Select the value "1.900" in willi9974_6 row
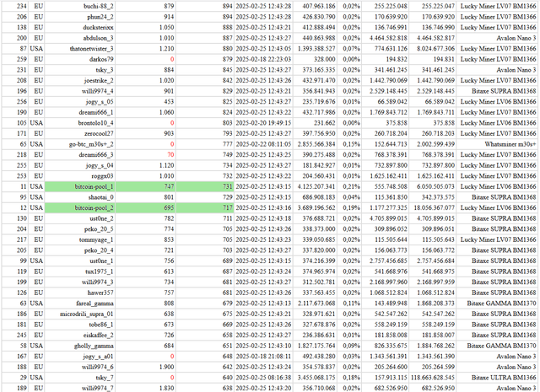The width and height of the screenshot is (540, 392). click(167, 368)
